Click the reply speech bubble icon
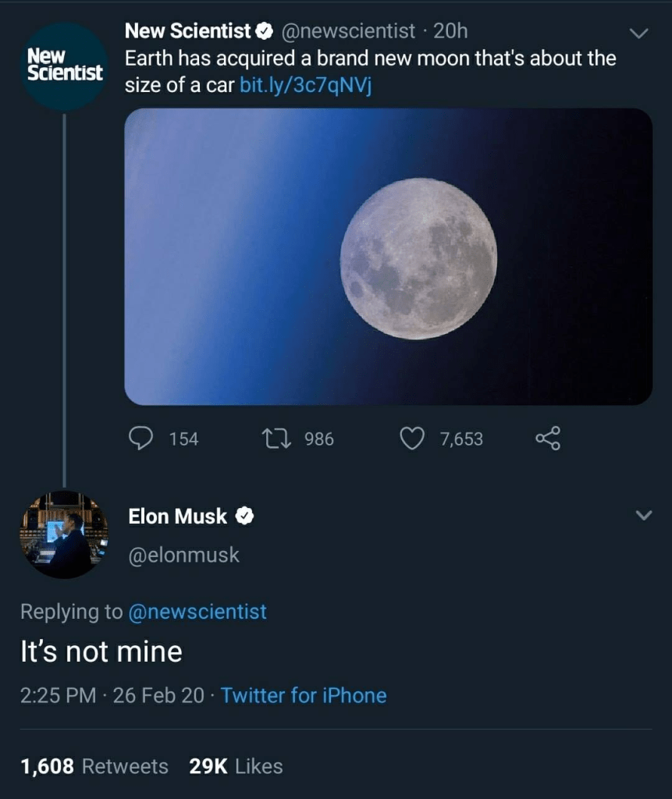Screen dimensions: 672x799 pyautogui.click(x=140, y=439)
